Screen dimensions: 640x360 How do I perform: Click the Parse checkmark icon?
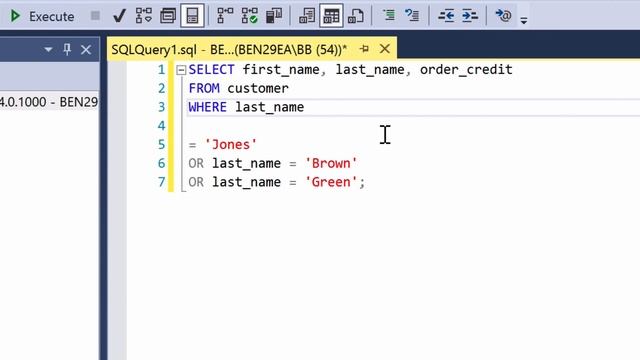[119, 16]
